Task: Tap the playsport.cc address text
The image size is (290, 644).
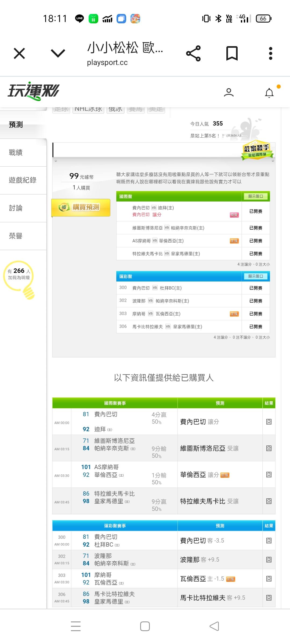Action: [x=107, y=63]
